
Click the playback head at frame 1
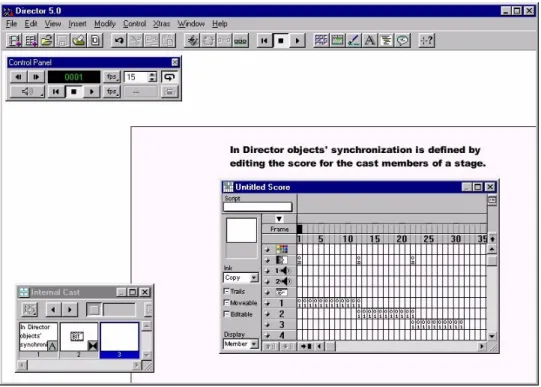[x=299, y=229]
